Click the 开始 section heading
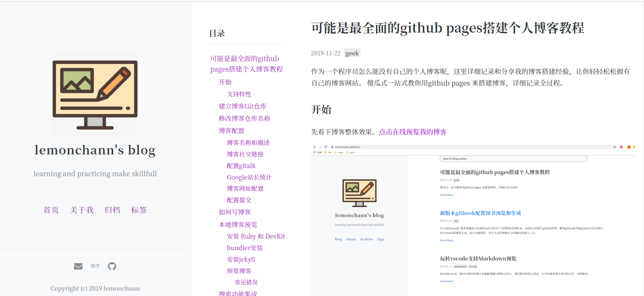 (321, 110)
